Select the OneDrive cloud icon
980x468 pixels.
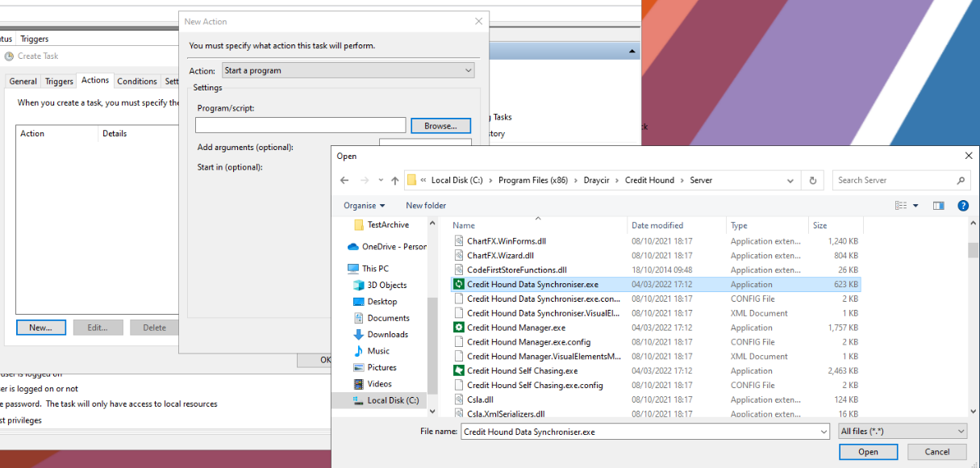click(352, 247)
